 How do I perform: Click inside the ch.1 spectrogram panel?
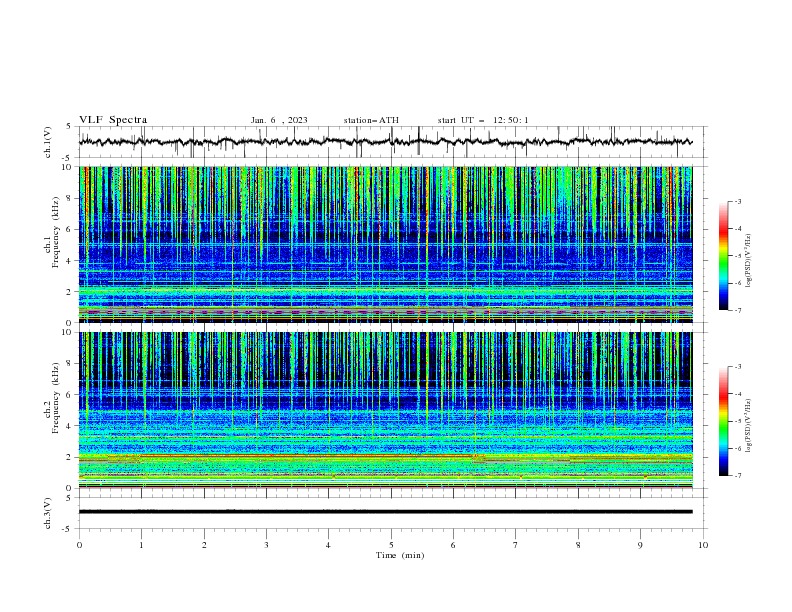(386, 244)
